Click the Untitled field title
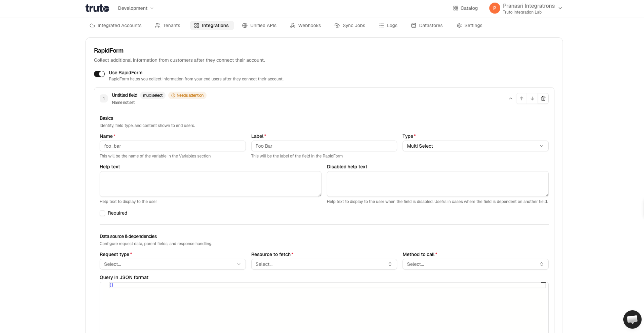 click(125, 95)
